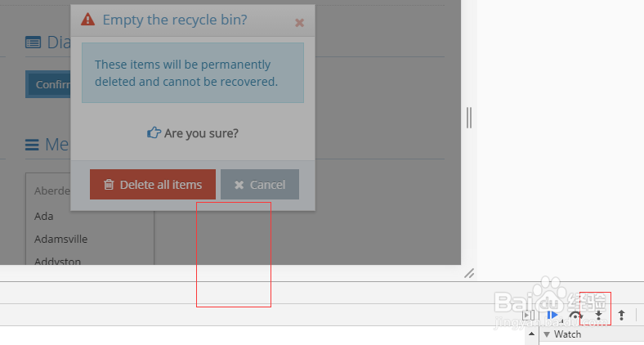Image resolution: width=644 pixels, height=345 pixels.
Task: Click the vertical pane splitter handle
Action: coord(469,118)
